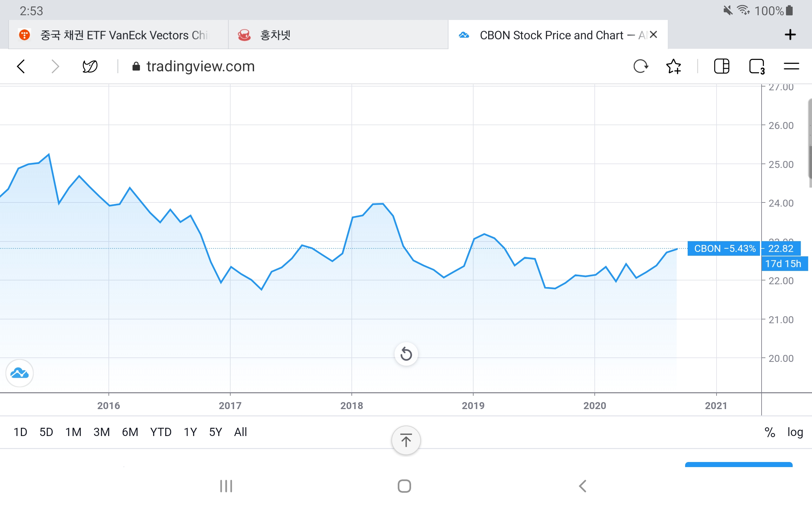Tap the scroll-to-top arrow button

pos(406,440)
